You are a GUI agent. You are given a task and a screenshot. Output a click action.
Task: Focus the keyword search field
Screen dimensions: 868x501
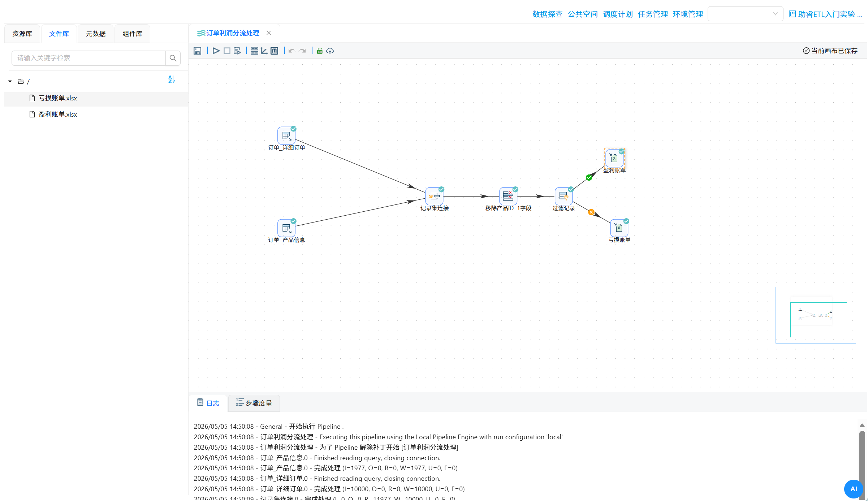coord(89,58)
